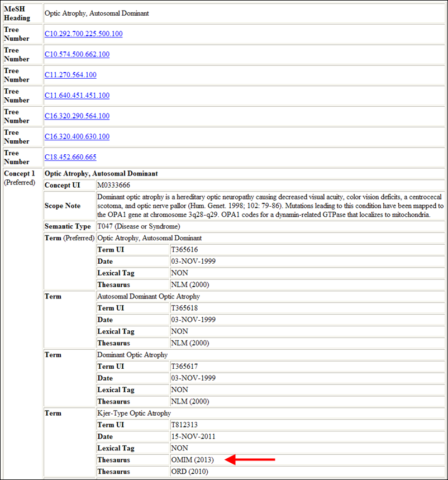Click the term Kjer-Type Optic Atrophy
The height and width of the screenshot is (480, 448).
pyautogui.click(x=134, y=414)
